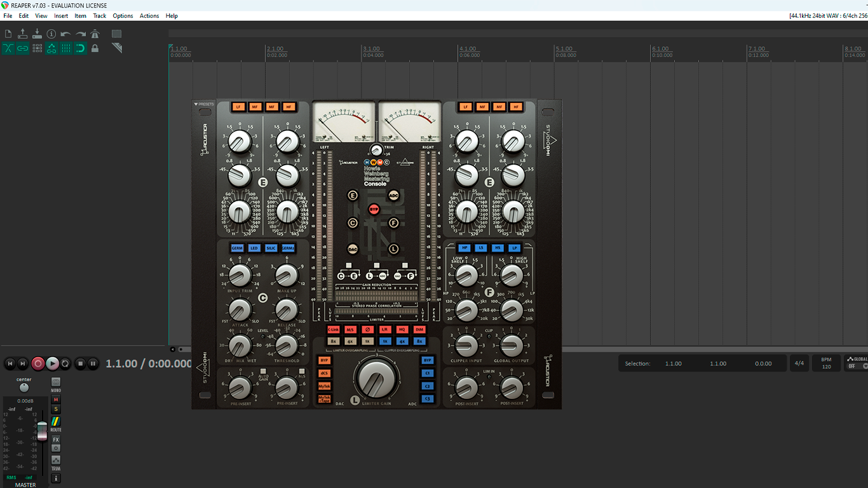Open the master track FX button
The image size is (868, 488).
pos(56,440)
